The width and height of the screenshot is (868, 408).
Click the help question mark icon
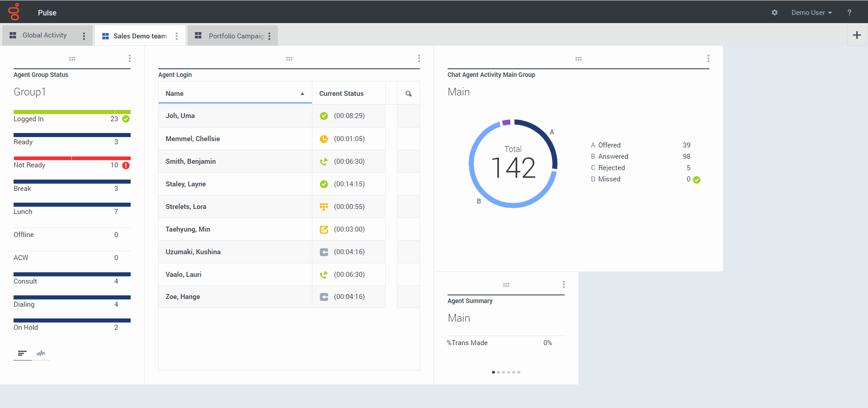click(849, 13)
